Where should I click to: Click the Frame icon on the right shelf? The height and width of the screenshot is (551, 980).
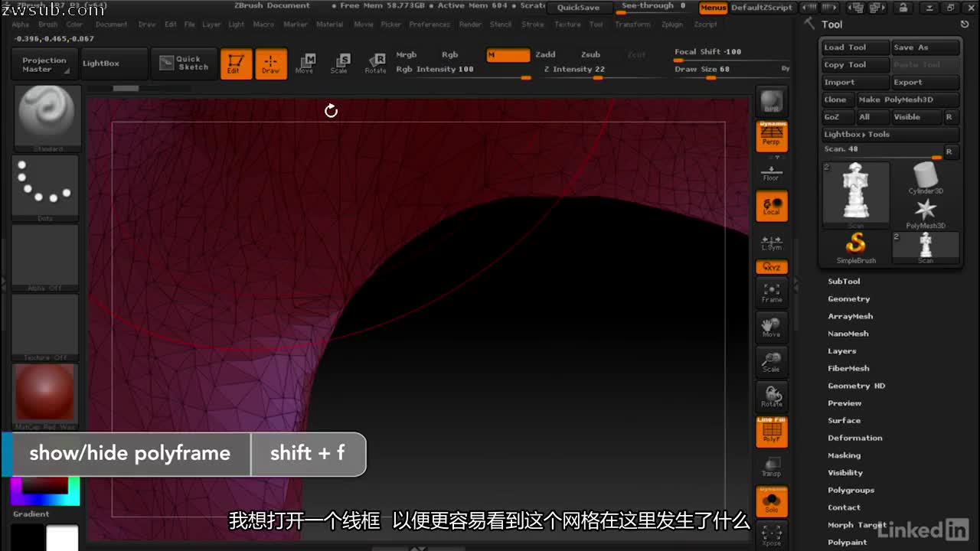pyautogui.click(x=771, y=293)
